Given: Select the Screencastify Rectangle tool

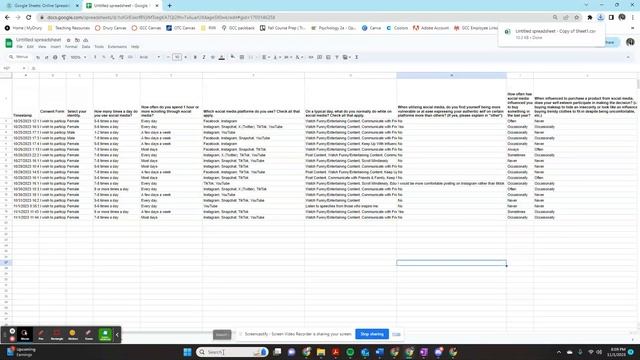Looking at the screenshot, I should [57, 335].
